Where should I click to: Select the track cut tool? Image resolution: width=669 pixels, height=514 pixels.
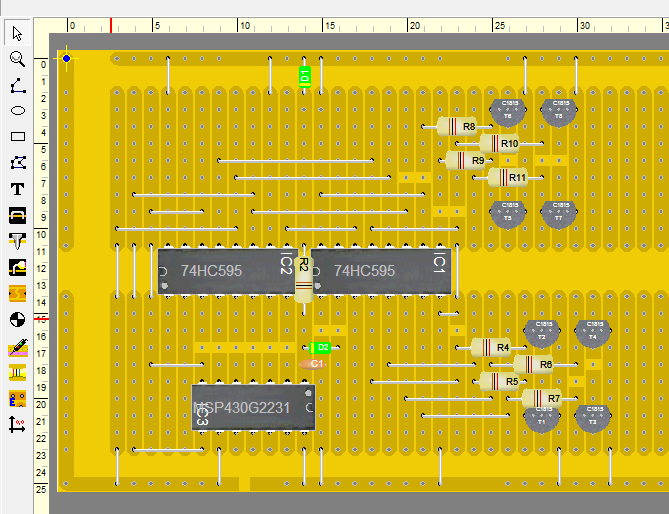coord(17,293)
